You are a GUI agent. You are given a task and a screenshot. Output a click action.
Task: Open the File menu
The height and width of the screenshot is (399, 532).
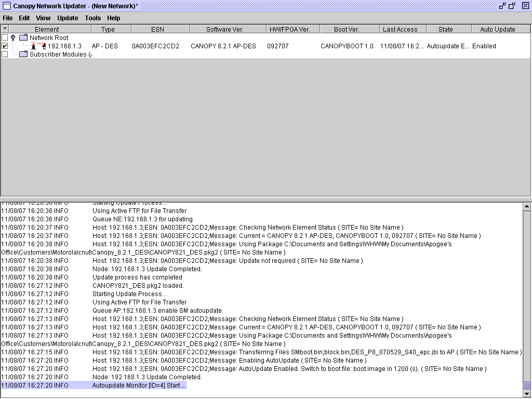[x=8, y=18]
